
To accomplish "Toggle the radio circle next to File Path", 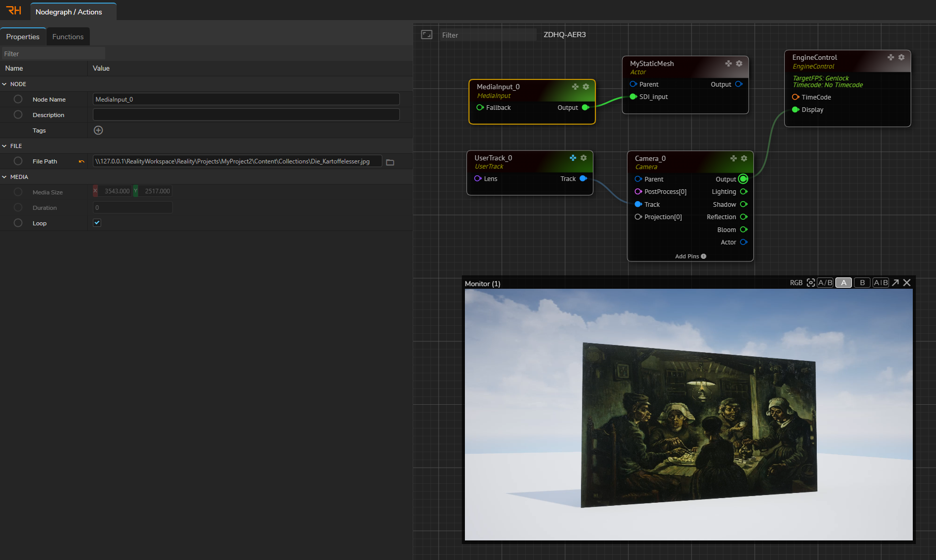I will tap(18, 161).
